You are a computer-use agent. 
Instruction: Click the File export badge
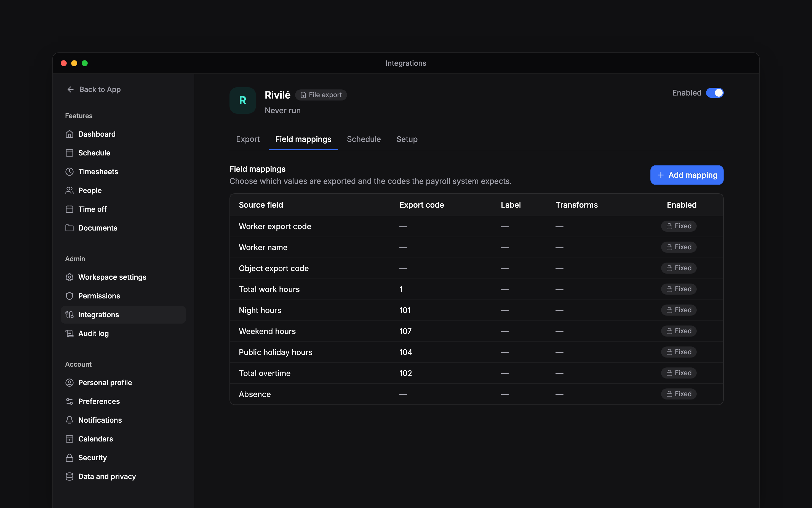321,95
